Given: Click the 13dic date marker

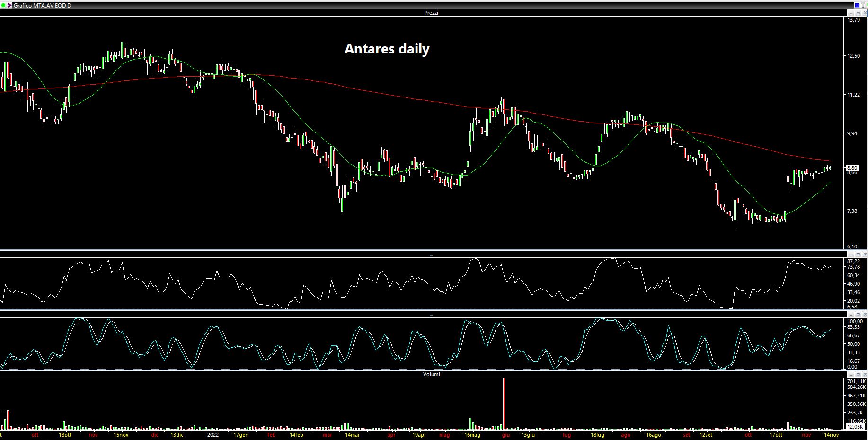Looking at the screenshot, I should click(x=177, y=435).
